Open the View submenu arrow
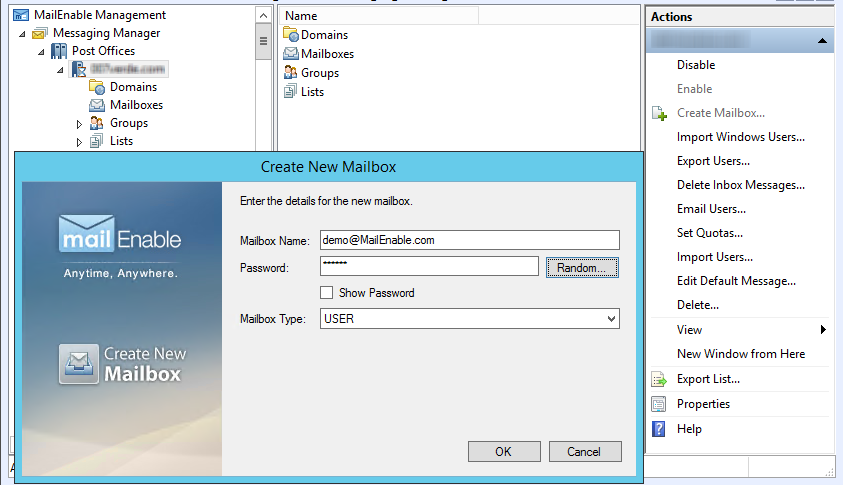The image size is (843, 485). 823,330
